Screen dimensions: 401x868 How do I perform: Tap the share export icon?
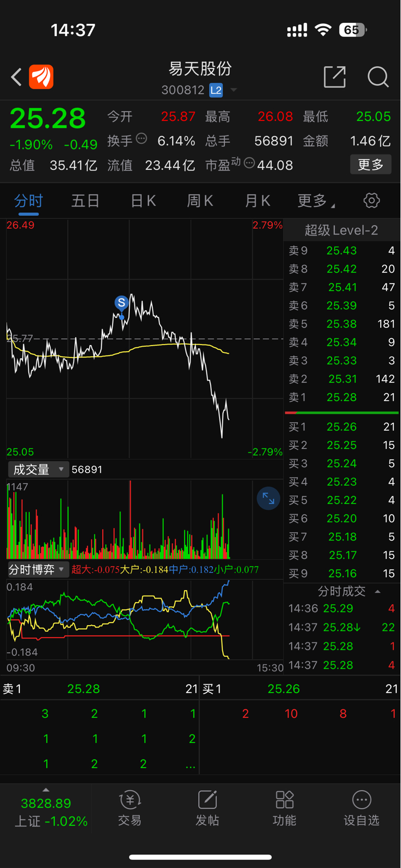[334, 77]
